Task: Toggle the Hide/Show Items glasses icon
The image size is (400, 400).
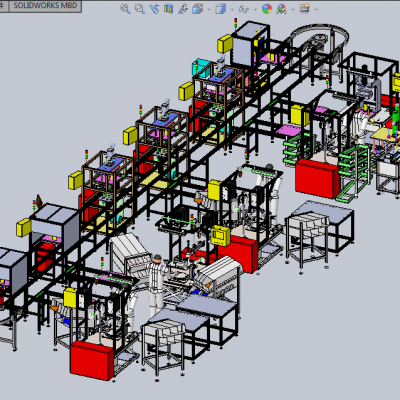Action: pos(244,9)
